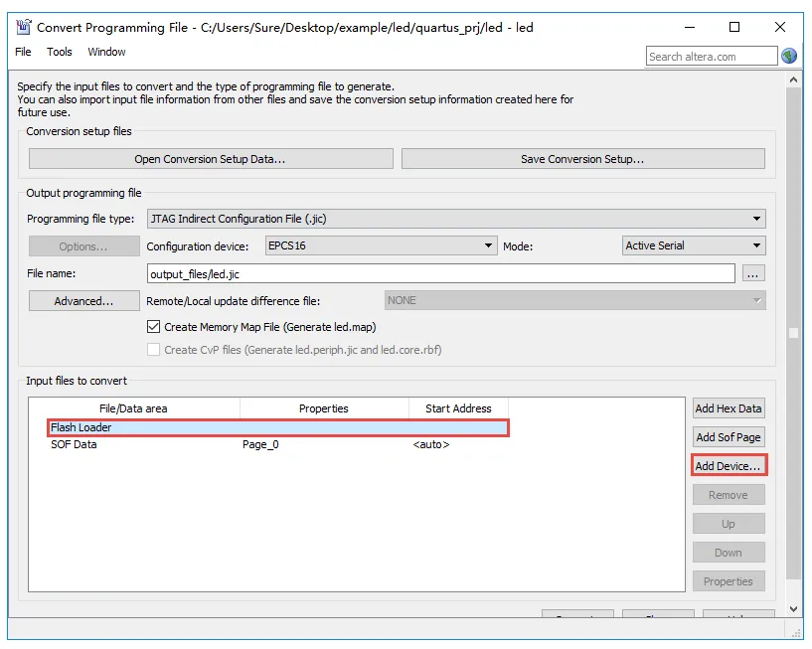Browse for output file with ellipsis button
Screen dimensions: 812x649
click(753, 273)
